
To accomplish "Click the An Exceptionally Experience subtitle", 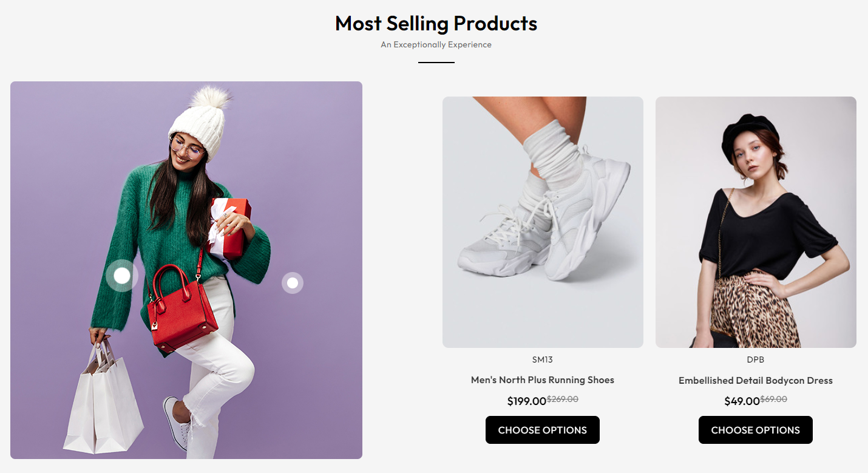I will [436, 44].
